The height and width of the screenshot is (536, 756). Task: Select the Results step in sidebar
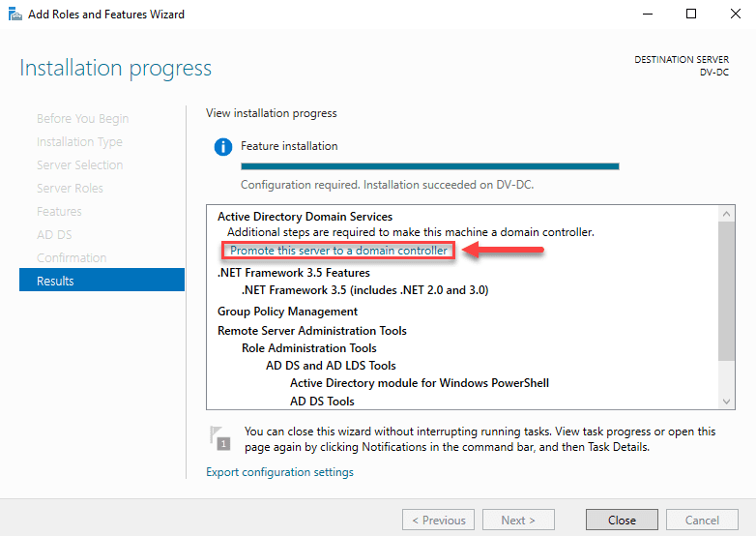102,280
